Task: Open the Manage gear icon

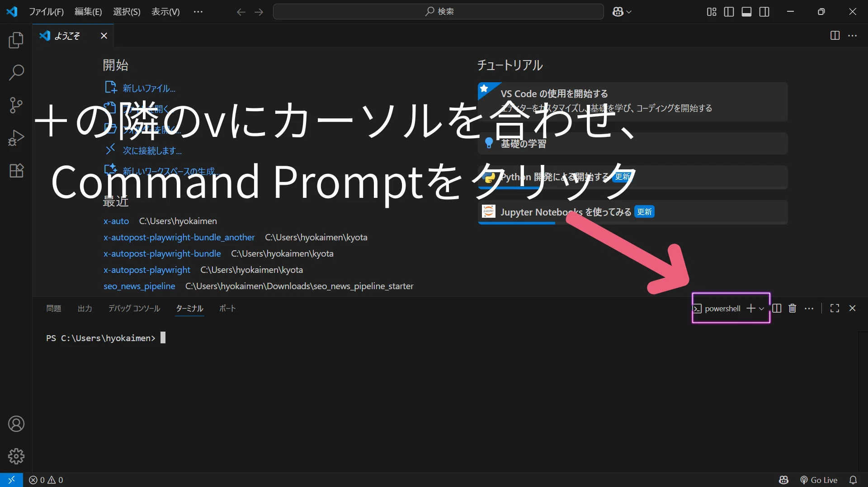Action: (16, 456)
